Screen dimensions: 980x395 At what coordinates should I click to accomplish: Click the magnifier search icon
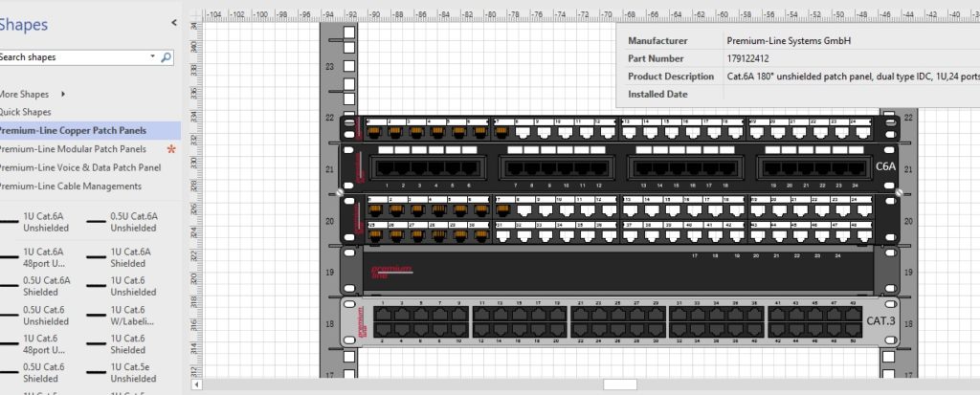pos(167,57)
